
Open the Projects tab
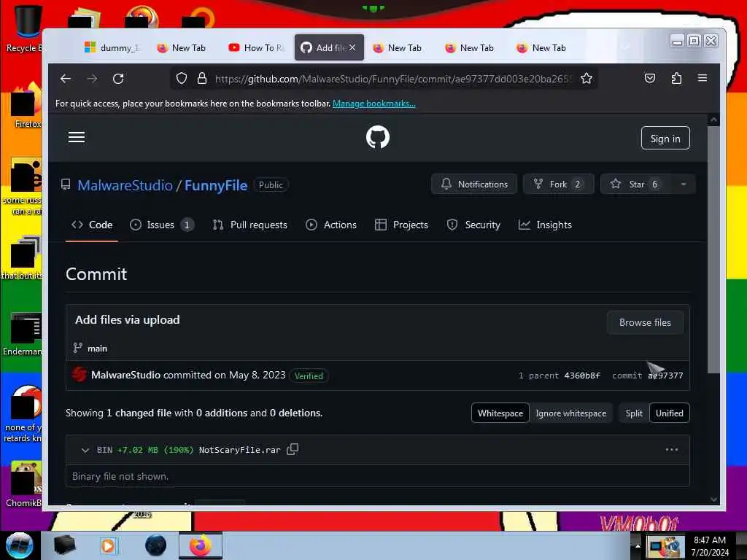point(402,225)
